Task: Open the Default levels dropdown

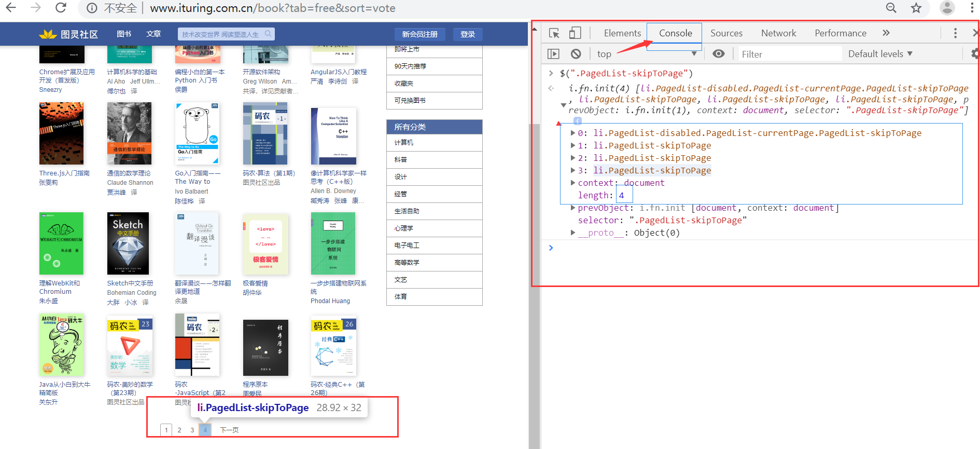Action: pyautogui.click(x=880, y=53)
